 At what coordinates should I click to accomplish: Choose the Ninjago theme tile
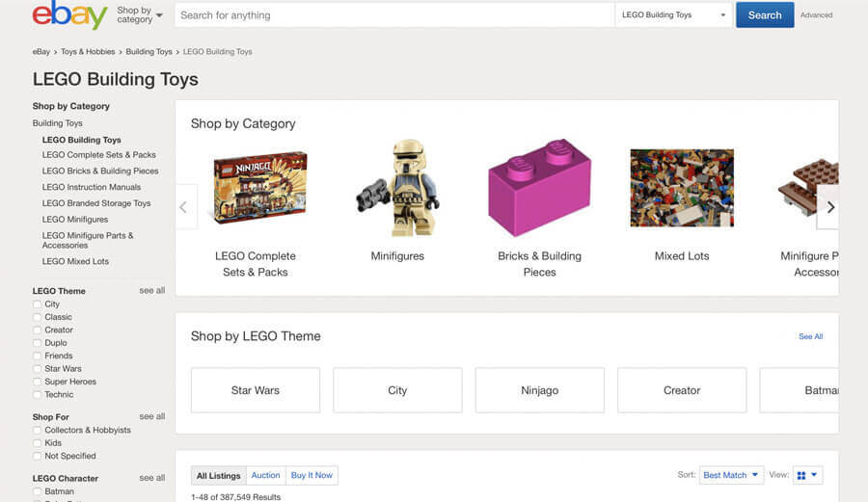tap(539, 390)
